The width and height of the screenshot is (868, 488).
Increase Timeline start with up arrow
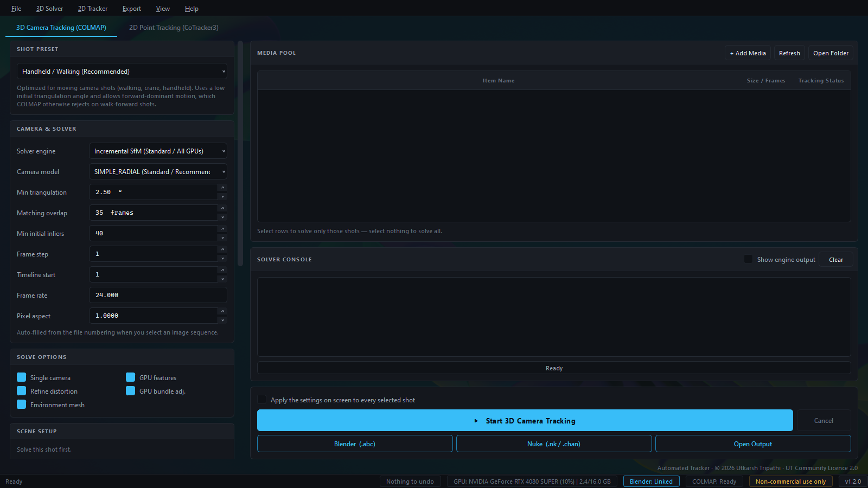point(222,270)
